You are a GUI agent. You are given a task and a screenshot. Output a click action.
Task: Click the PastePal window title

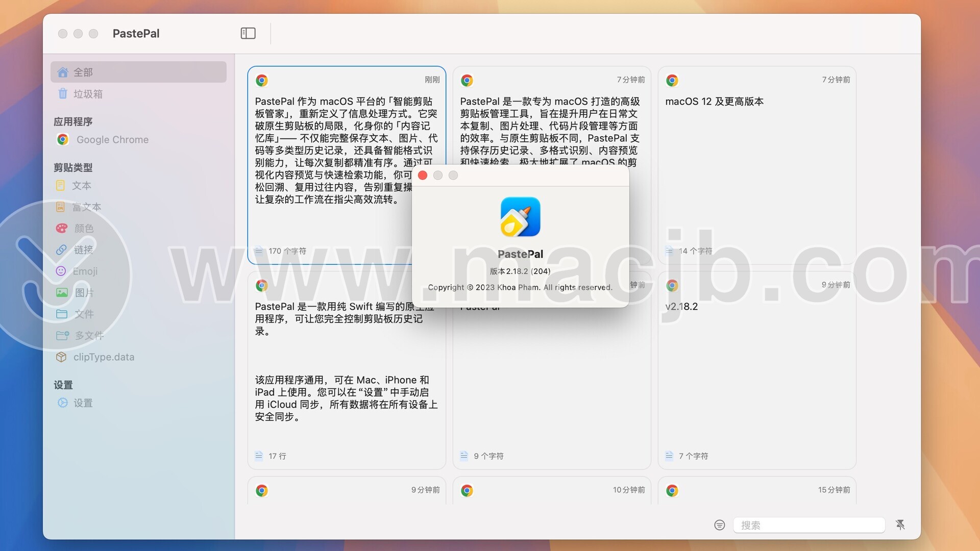[136, 33]
